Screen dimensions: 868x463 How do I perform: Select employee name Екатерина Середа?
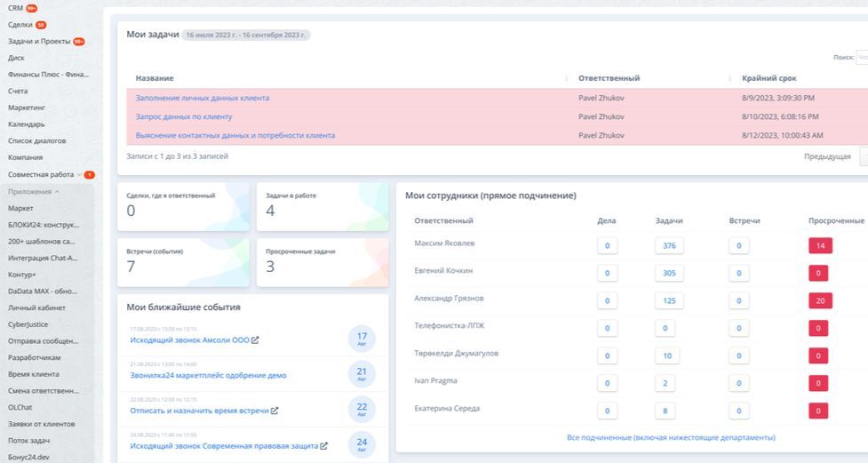[447, 408]
